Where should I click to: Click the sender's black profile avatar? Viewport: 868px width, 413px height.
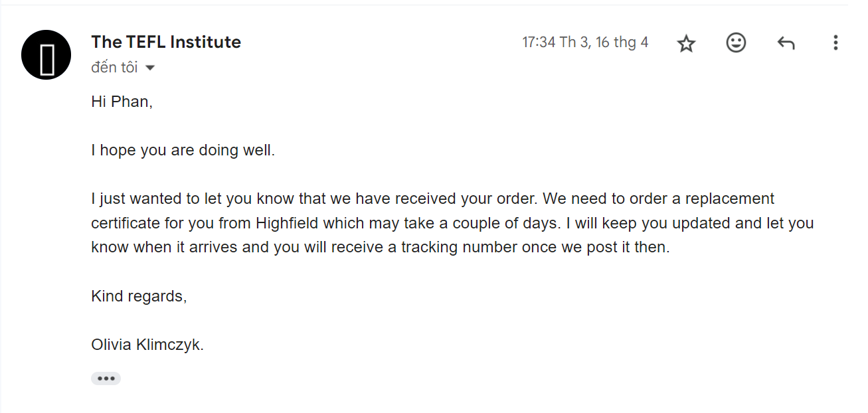46,55
